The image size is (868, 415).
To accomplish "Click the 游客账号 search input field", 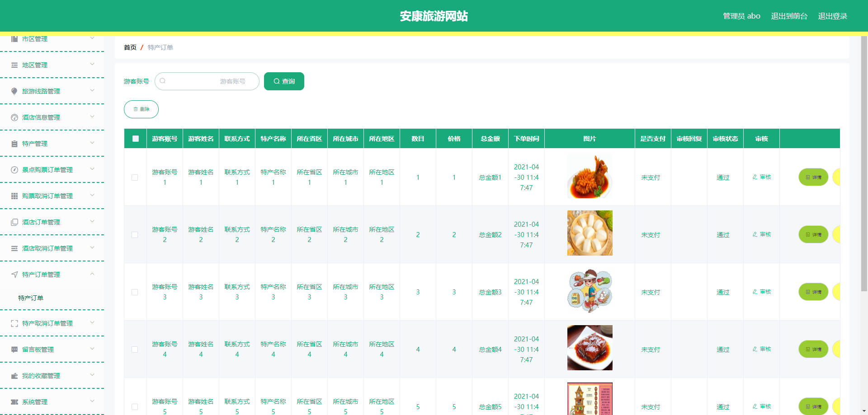I will pyautogui.click(x=207, y=81).
